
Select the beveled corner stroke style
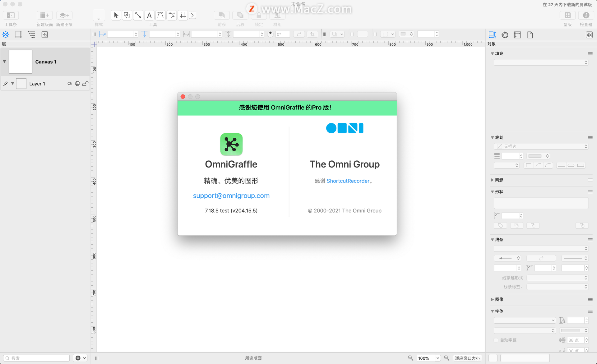(548, 165)
